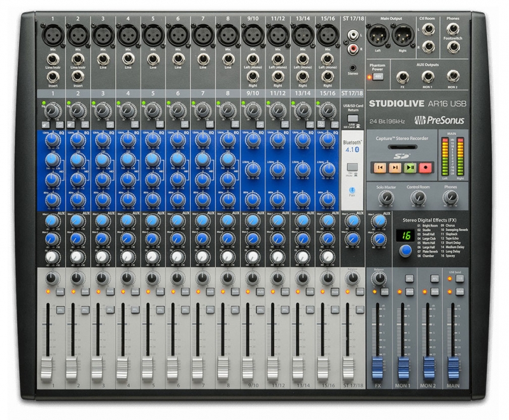This screenshot has width=509, height=420.
Task: Click the ST 17/18 Balance knob
Action: click(352, 278)
